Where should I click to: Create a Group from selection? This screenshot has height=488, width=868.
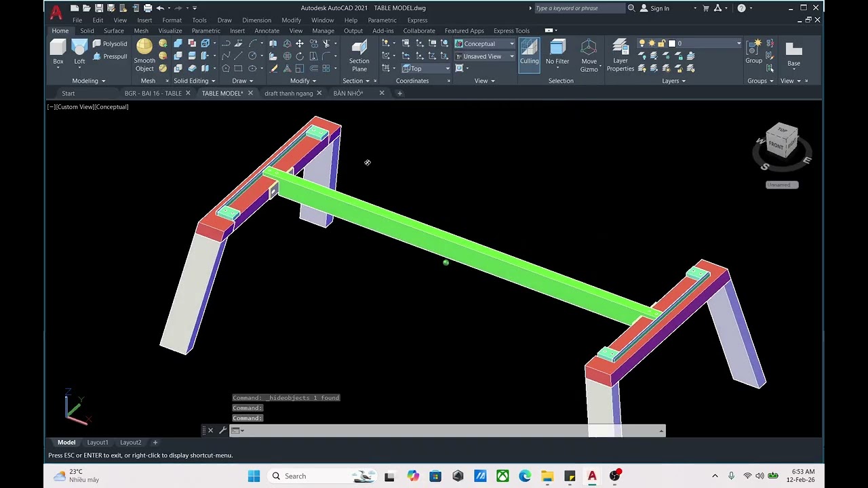tap(754, 52)
